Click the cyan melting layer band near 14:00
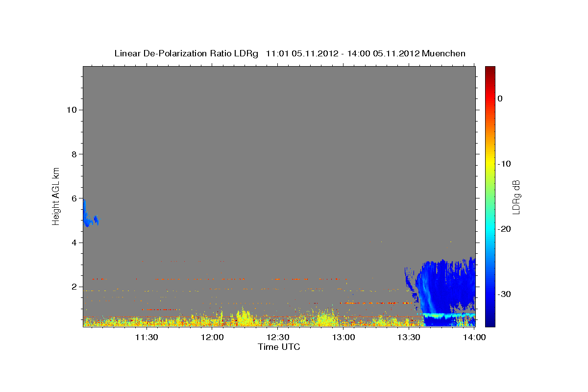 [x=448, y=315]
